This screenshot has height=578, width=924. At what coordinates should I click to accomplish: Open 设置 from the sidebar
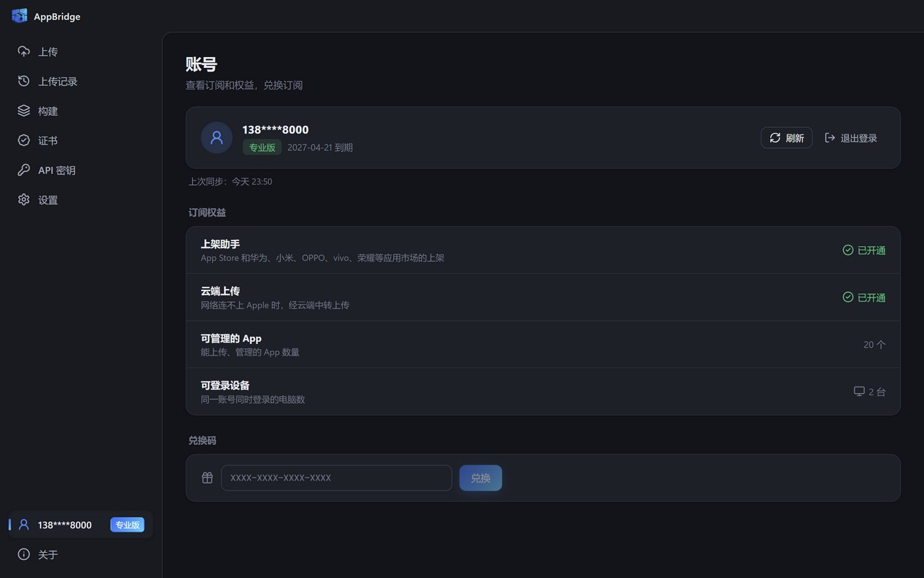[x=81, y=199]
